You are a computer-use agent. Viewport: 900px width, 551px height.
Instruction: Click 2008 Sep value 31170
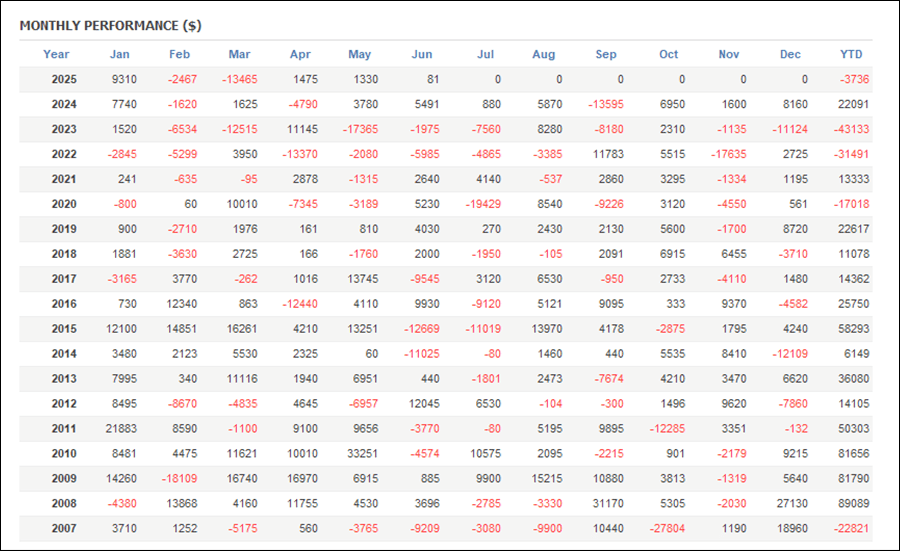click(x=608, y=503)
